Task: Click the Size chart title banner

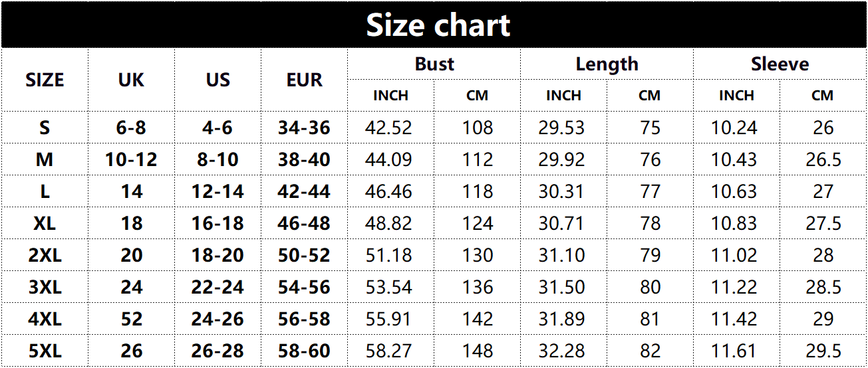Action: (x=438, y=25)
